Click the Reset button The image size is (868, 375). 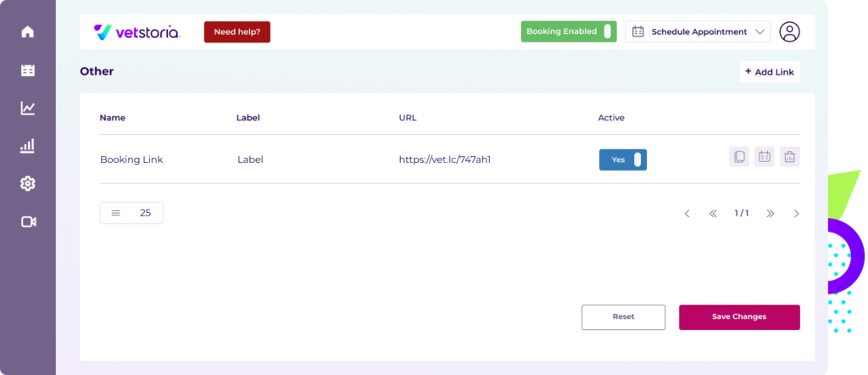coord(623,316)
